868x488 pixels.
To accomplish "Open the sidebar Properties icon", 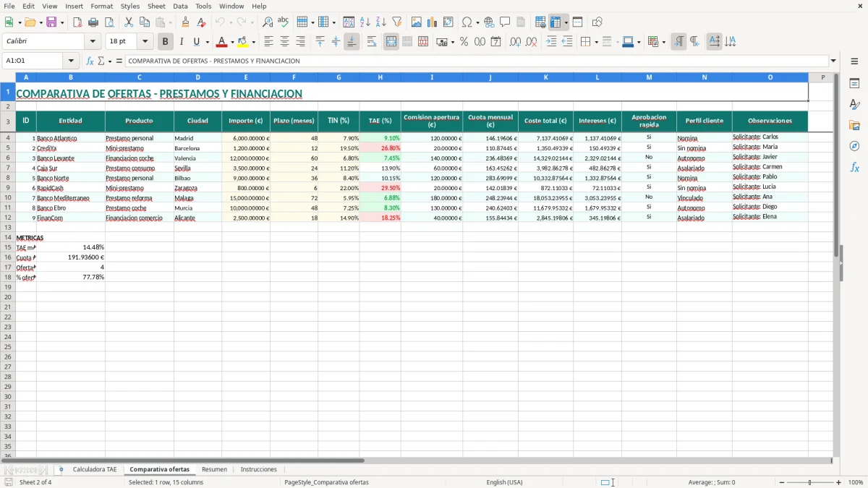I will [x=854, y=83].
